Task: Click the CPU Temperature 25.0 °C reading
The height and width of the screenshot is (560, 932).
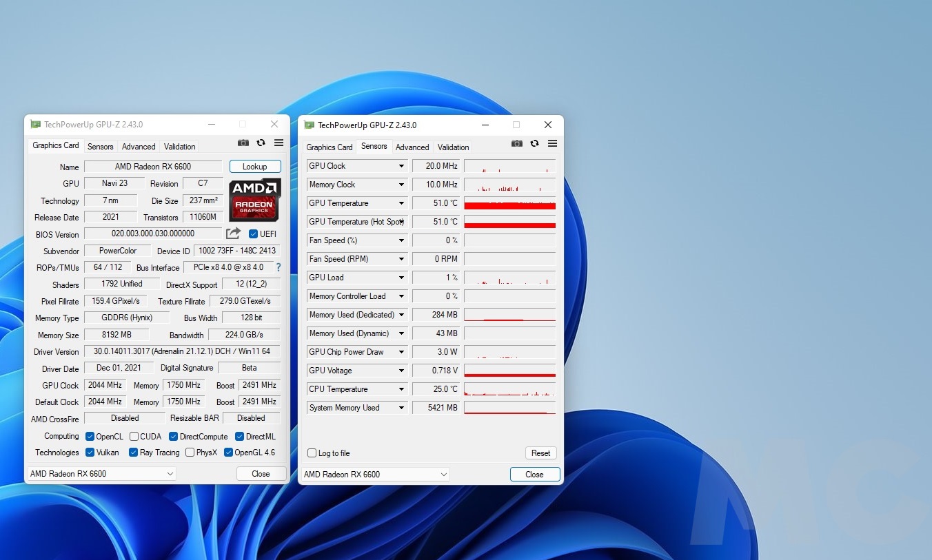Action: (x=436, y=389)
